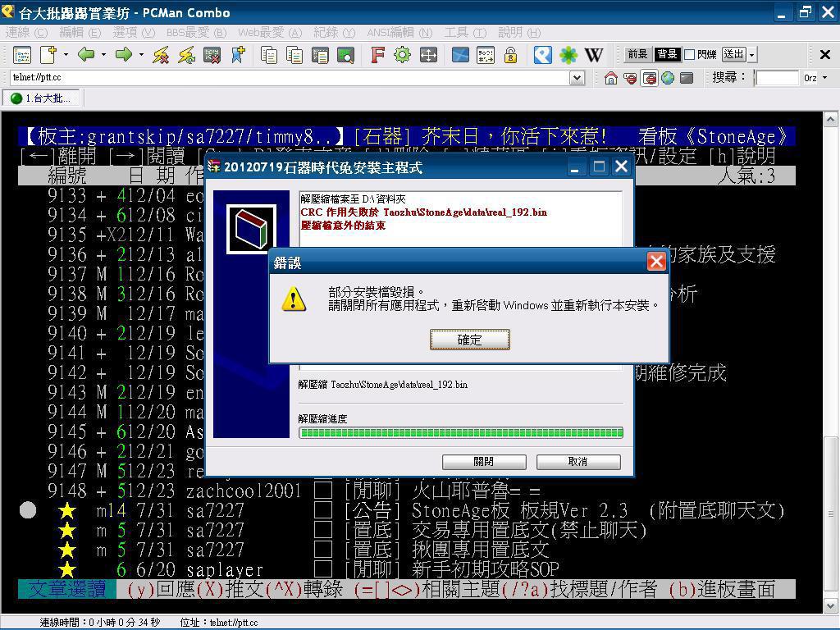Click the terminal scrollbar down arrow
This screenshot has height=630, width=840.
click(x=831, y=606)
